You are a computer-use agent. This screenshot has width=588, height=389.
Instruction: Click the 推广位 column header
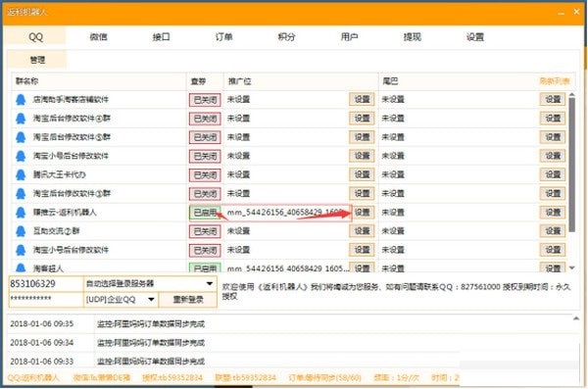(240, 81)
